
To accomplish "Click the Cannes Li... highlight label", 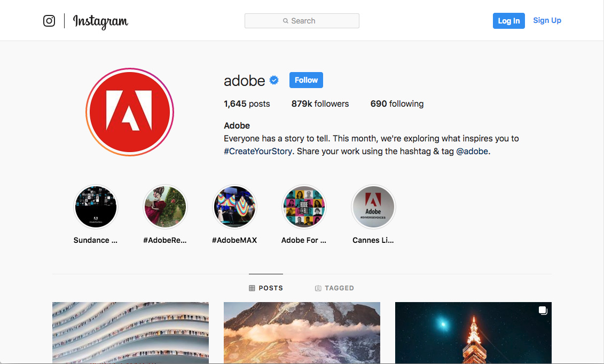I will tap(373, 240).
